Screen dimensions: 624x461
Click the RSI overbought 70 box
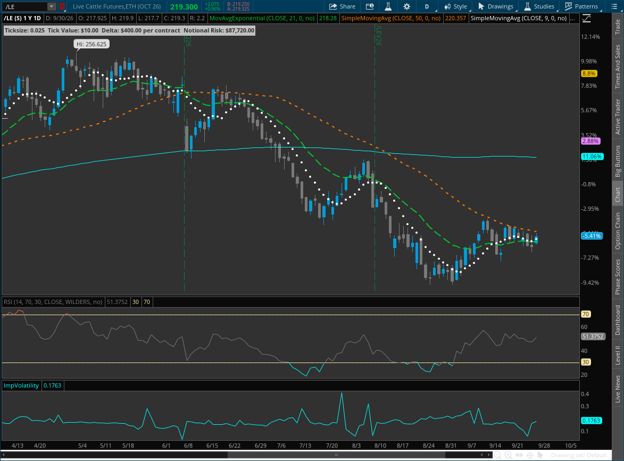(x=147, y=302)
